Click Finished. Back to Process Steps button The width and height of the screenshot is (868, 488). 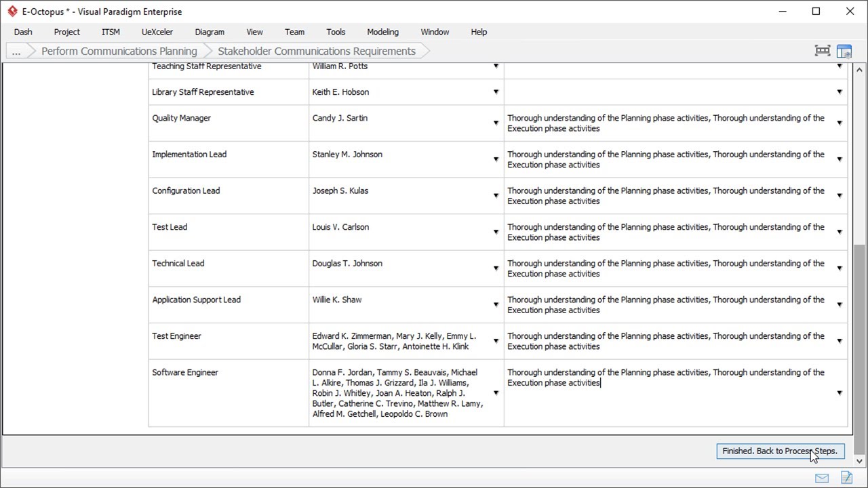780,451
